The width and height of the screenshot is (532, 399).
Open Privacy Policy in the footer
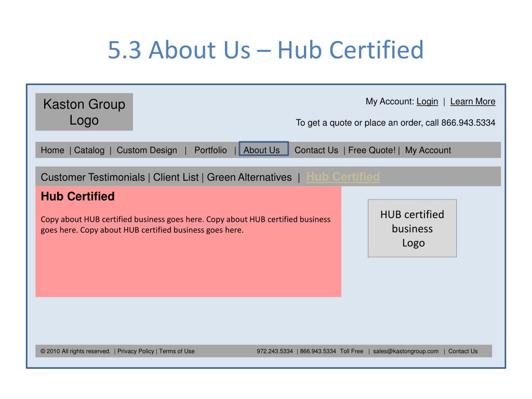(x=136, y=351)
